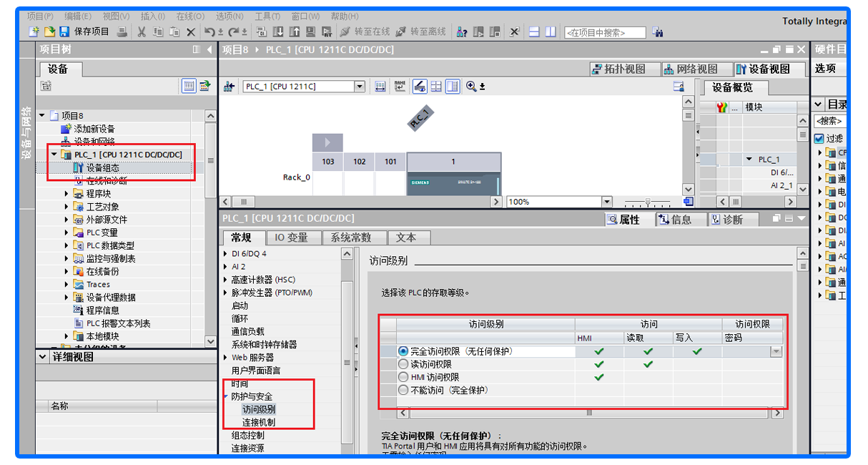The height and width of the screenshot is (465, 868).
Task: Click the zoom magnifier icon in device view
Action: (472, 87)
